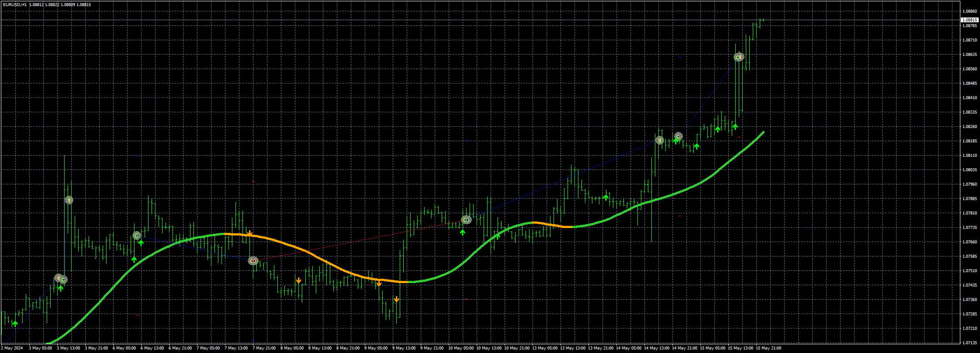Select the 8 May 13:00 time label
980x353 pixels.
pyautogui.click(x=320, y=348)
